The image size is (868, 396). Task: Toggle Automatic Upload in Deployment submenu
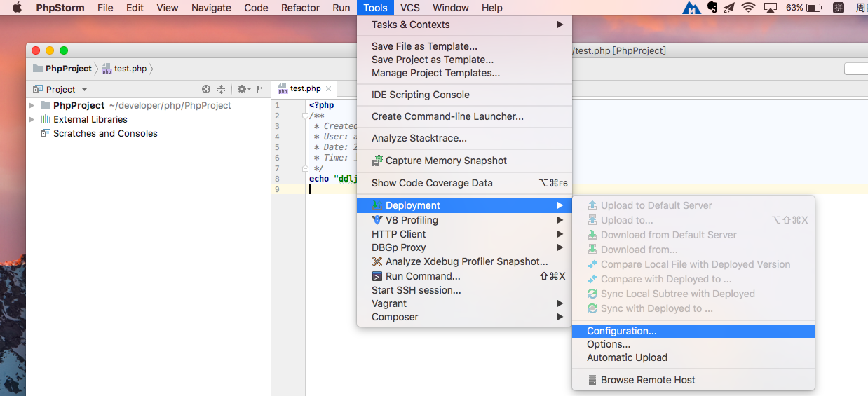(x=693, y=357)
